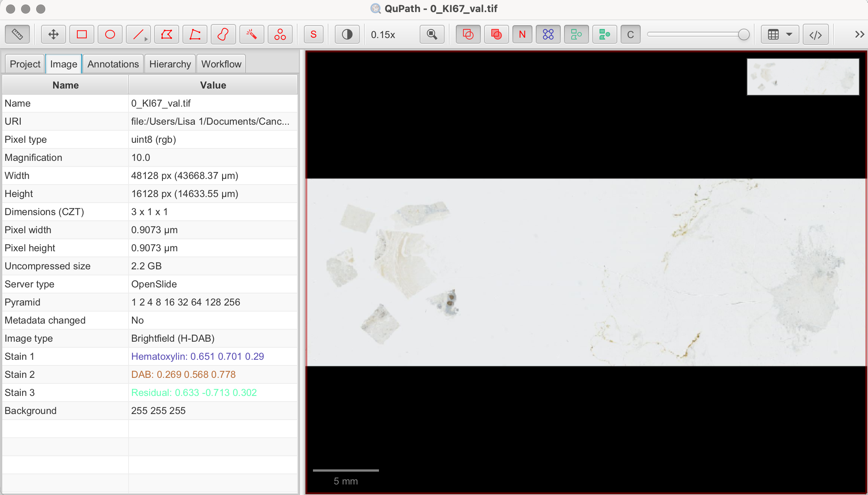Open the script editor icon
The image size is (868, 495).
815,35
